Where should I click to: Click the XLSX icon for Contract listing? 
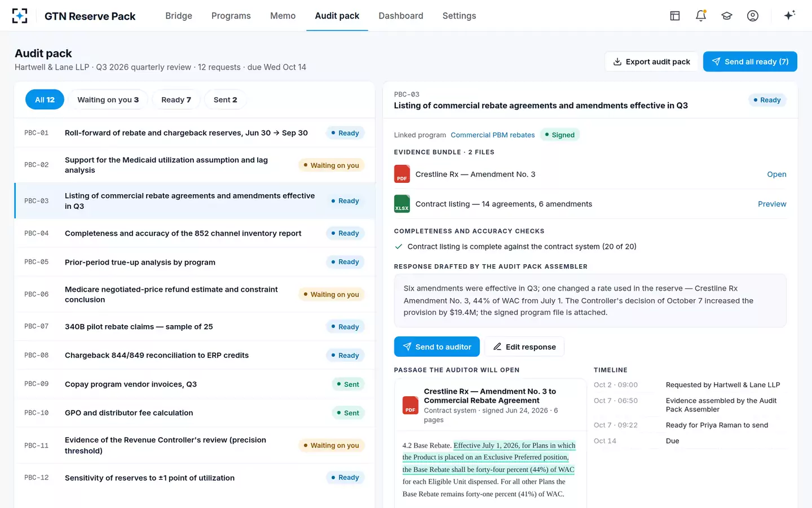point(402,204)
